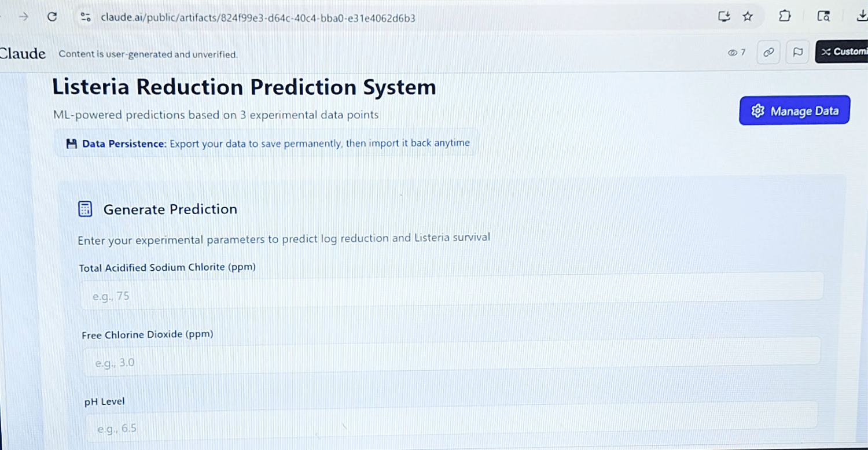The image size is (868, 450).
Task: Open the browser downloads icon
Action: point(860,16)
